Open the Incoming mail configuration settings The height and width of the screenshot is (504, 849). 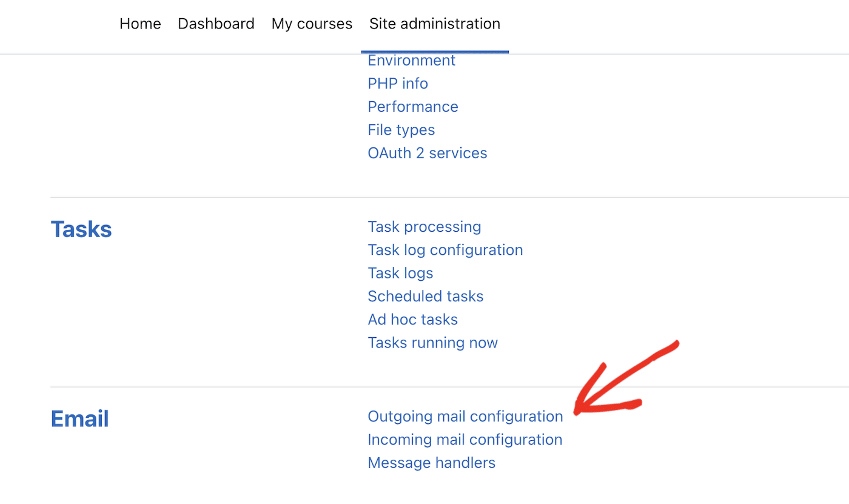[x=465, y=439]
